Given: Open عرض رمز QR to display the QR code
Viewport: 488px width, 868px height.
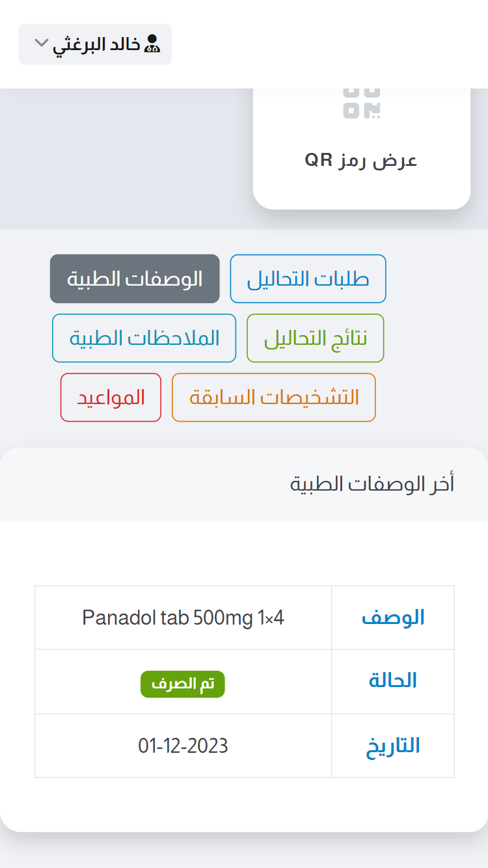Looking at the screenshot, I should (x=362, y=160).
